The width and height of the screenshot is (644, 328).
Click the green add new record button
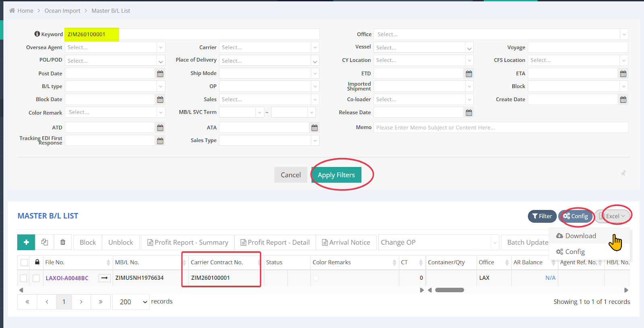click(26, 242)
